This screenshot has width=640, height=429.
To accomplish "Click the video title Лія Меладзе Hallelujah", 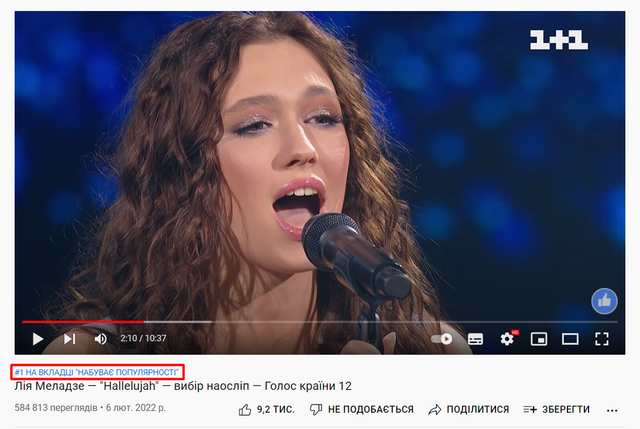I will (x=183, y=386).
